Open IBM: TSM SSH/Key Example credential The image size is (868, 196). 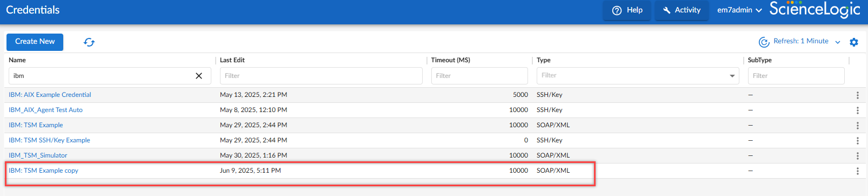[49, 140]
